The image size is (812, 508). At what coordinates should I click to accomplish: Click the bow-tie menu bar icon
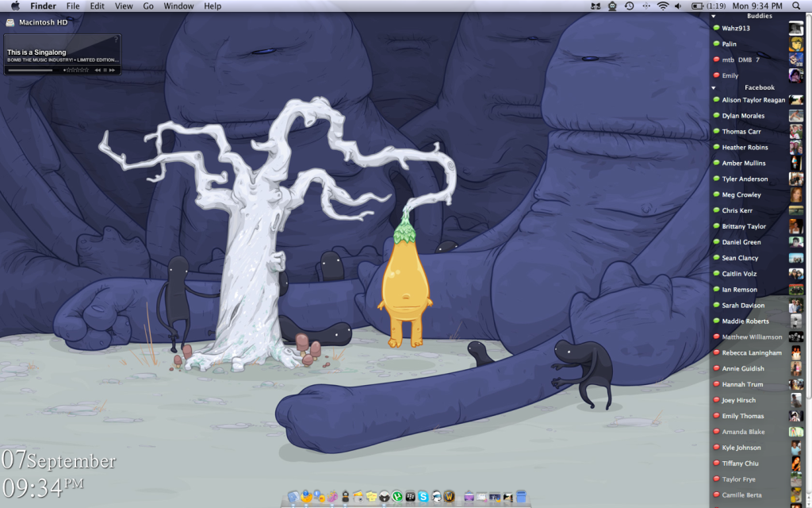[596, 6]
